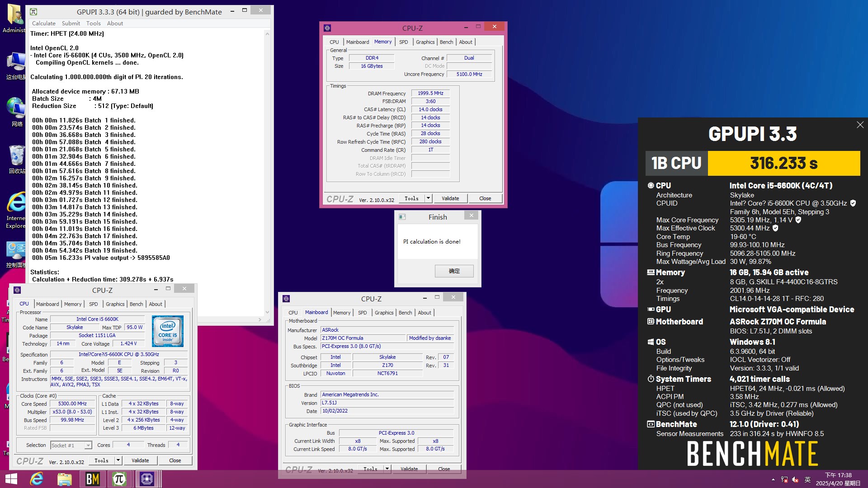The height and width of the screenshot is (488, 868).
Task: Switch to Graphics tab in CPU-Z Memory window
Action: [x=425, y=42]
